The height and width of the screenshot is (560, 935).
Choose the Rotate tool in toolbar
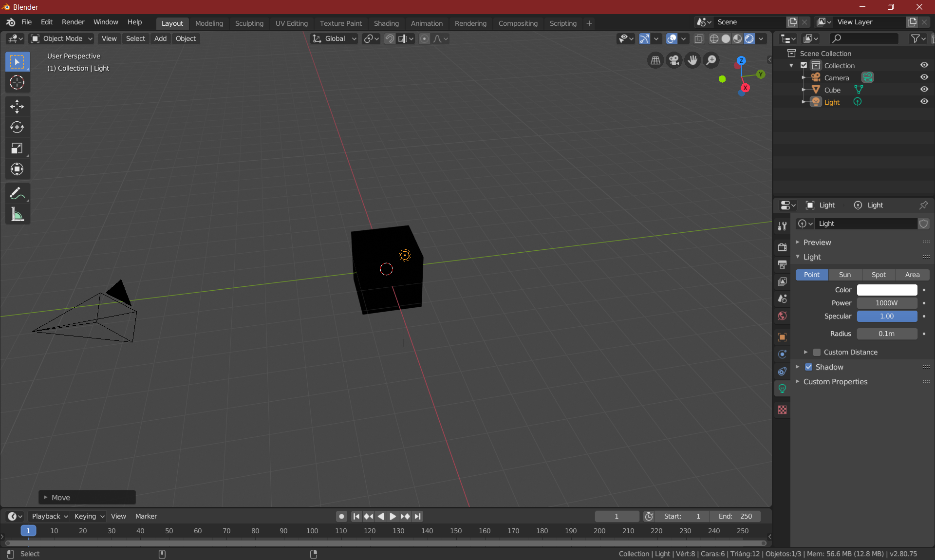click(17, 128)
